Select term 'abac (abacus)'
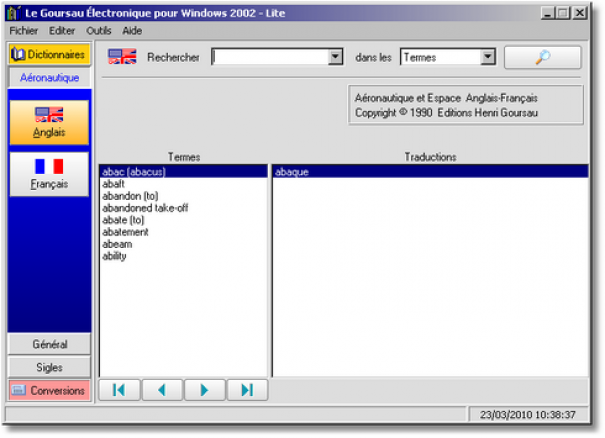Image resolution: width=605 pixels, height=438 pixels. [x=183, y=172]
